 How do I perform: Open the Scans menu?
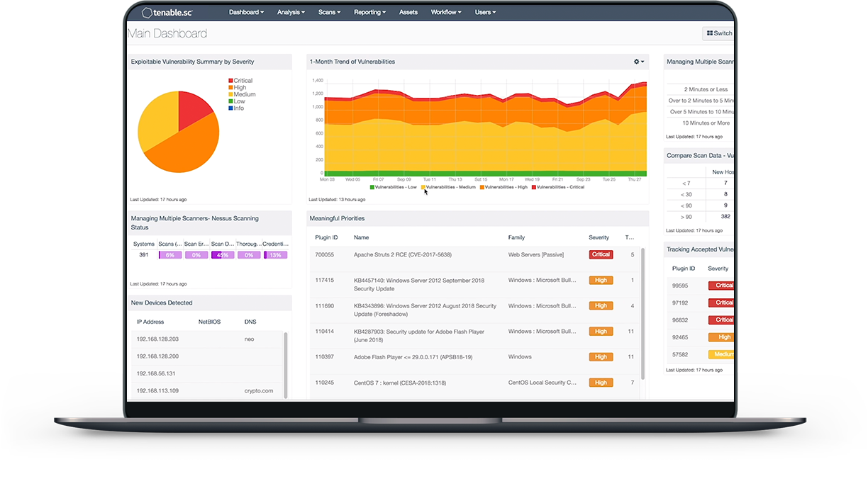[x=329, y=12]
